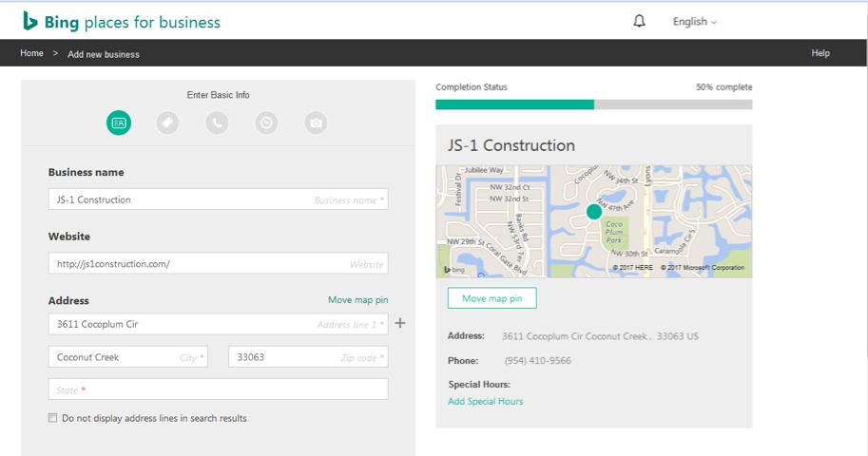Open the notifications bell
The height and width of the screenshot is (456, 868).
point(639,21)
